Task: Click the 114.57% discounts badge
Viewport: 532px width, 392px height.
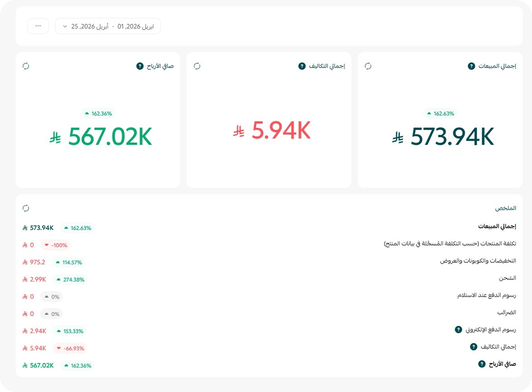Action: pos(68,262)
